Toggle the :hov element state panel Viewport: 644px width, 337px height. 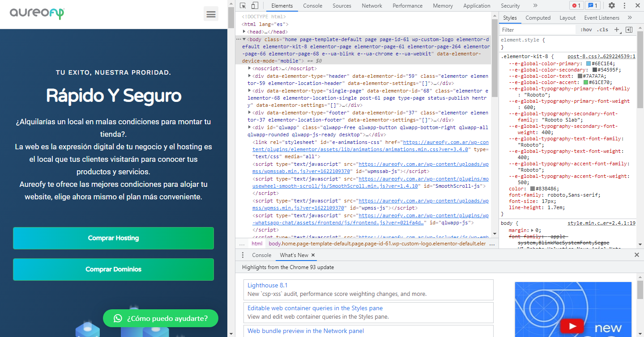[586, 30]
